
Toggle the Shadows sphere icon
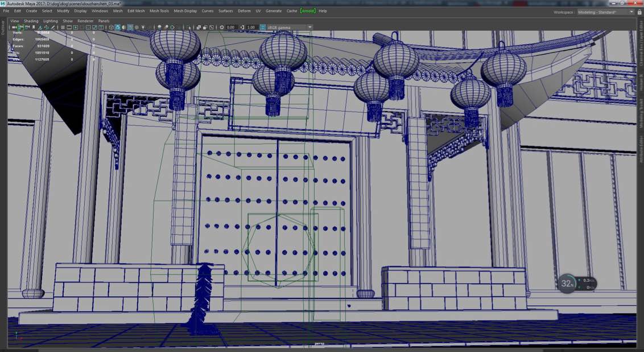coord(150,27)
